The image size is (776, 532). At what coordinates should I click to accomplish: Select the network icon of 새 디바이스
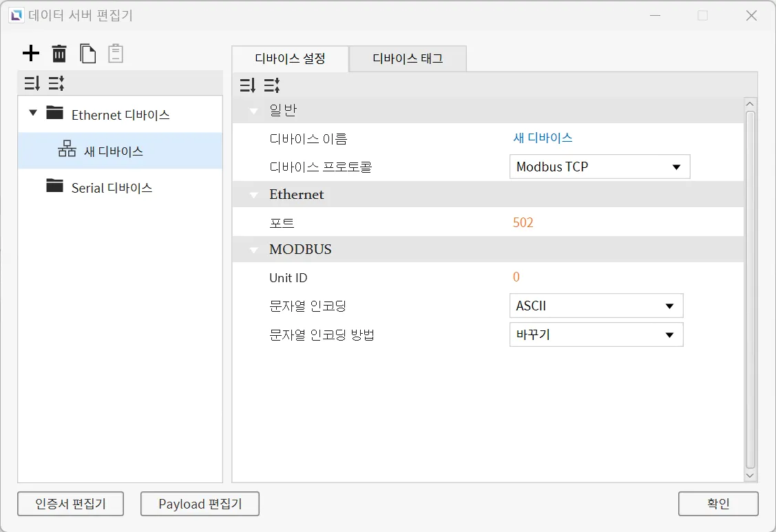67,151
